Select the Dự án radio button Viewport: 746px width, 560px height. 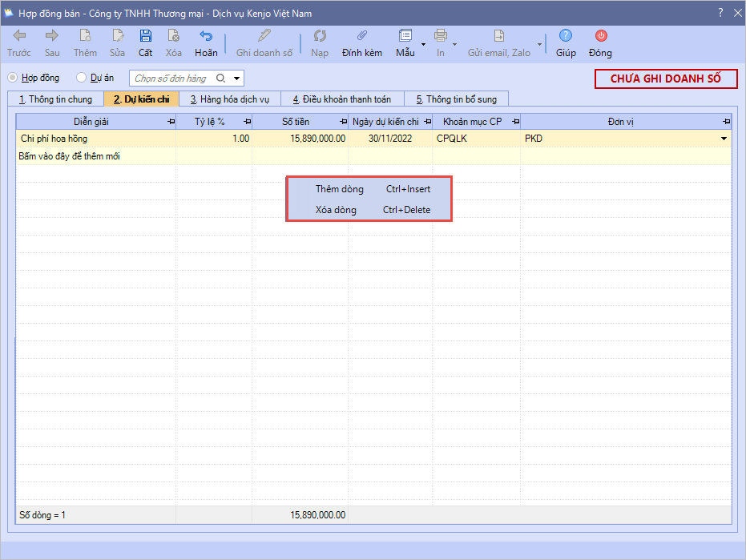pyautogui.click(x=81, y=78)
